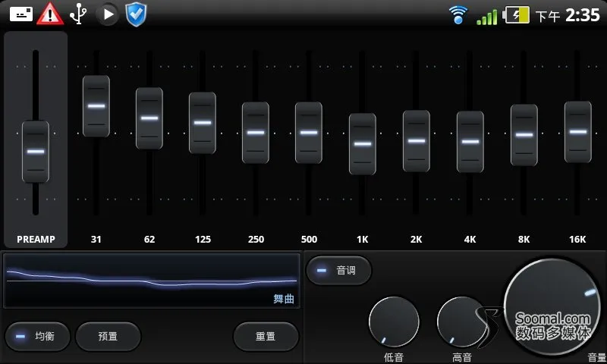Click the 高音 treble knob
The image size is (607, 364).
462,322
